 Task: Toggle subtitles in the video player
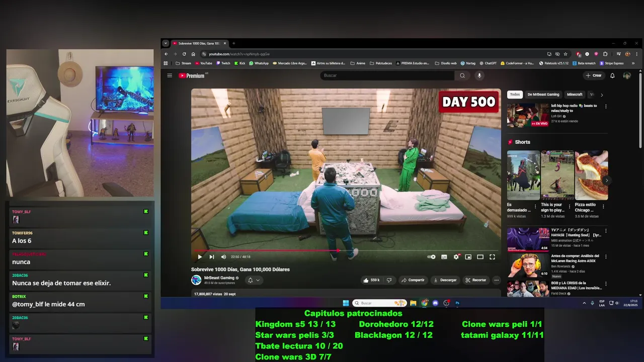444,257
